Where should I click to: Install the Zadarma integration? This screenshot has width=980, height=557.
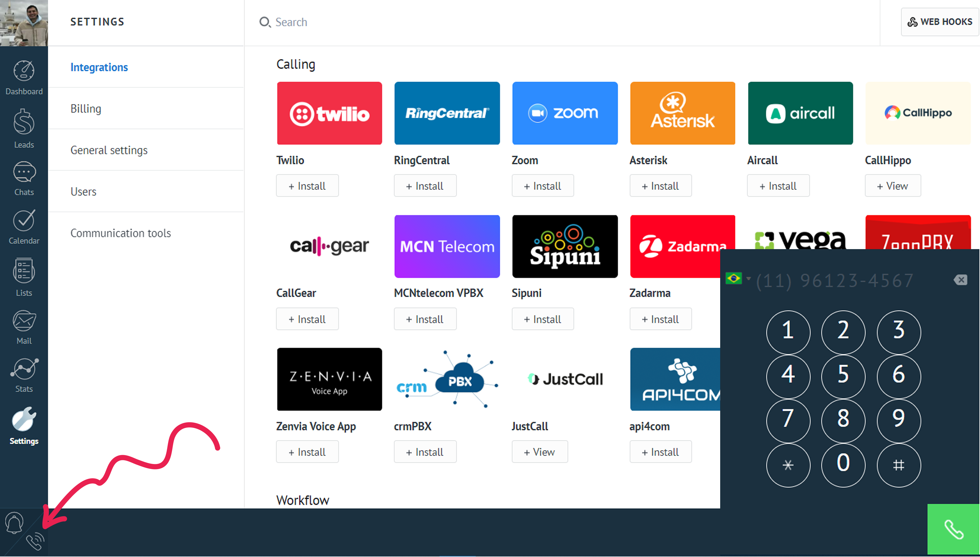point(661,319)
